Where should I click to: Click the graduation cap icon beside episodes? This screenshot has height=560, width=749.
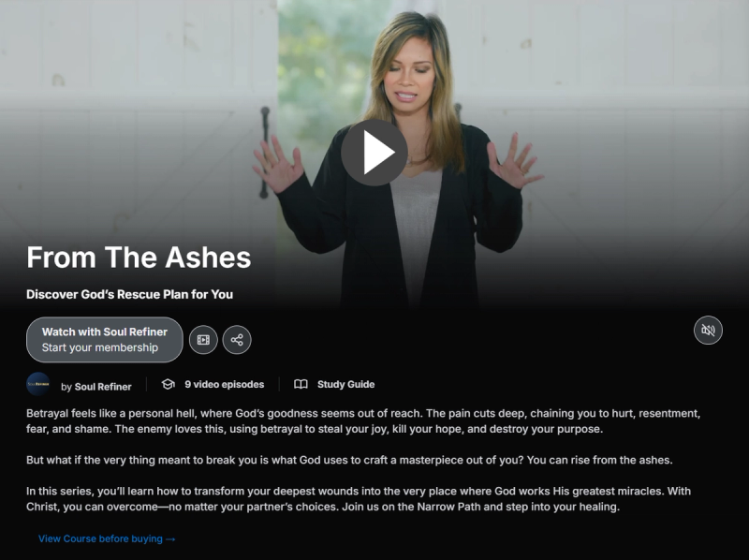tap(168, 384)
